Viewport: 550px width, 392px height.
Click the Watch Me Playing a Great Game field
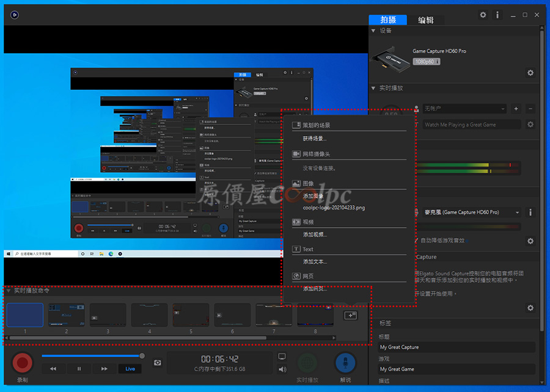point(472,125)
